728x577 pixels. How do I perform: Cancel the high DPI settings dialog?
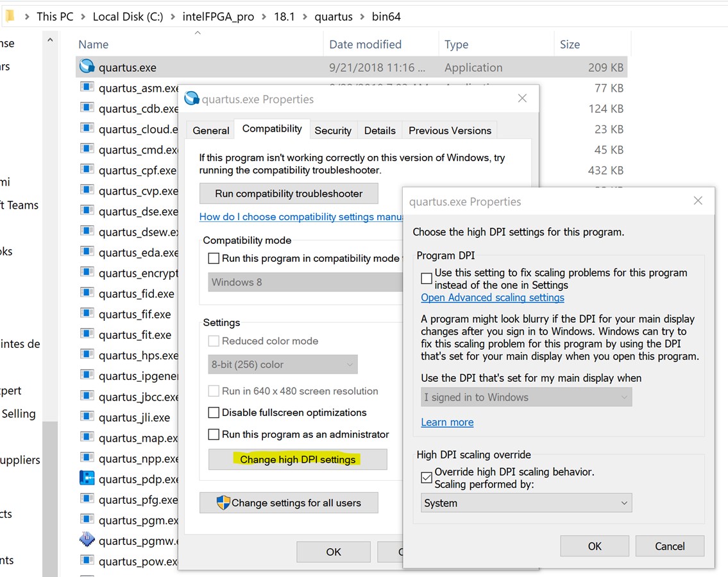670,546
